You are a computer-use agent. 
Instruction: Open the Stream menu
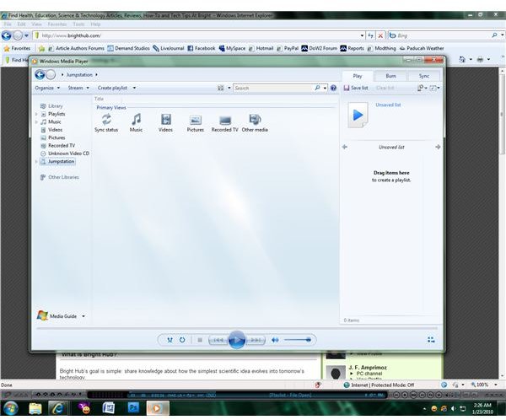tap(78, 88)
